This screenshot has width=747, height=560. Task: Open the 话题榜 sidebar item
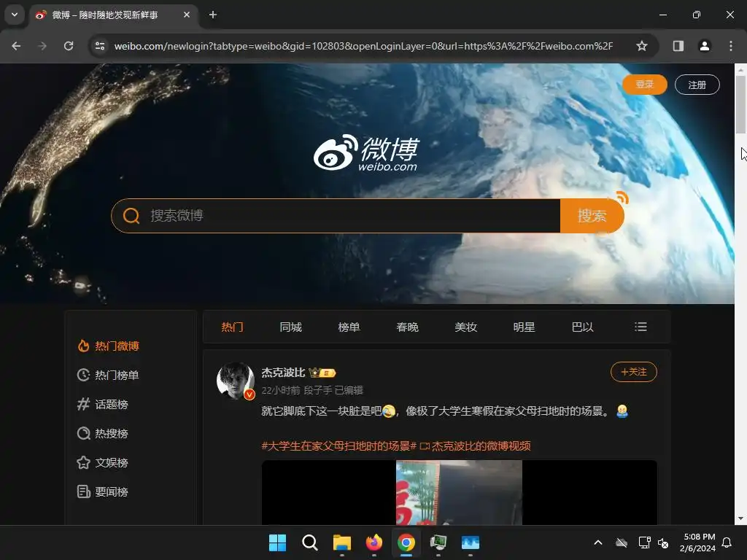102,404
